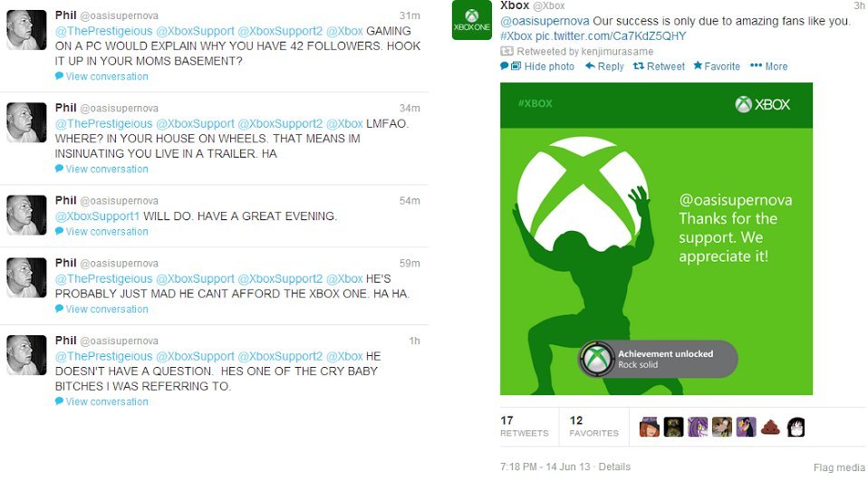Click the Xbox One profile avatar
The image size is (868, 482).
tap(470, 21)
